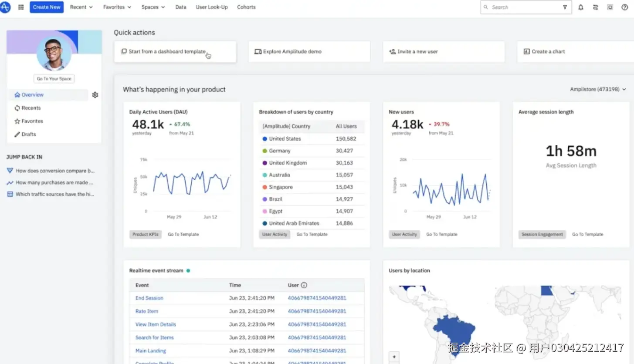
Task: Click the Create New button
Action: [x=47, y=7]
